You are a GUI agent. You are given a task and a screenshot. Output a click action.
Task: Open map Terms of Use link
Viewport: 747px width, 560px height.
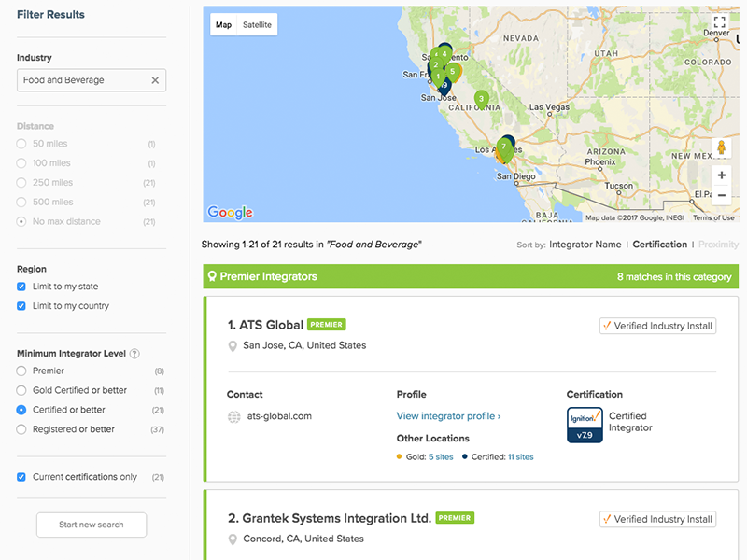[713, 218]
